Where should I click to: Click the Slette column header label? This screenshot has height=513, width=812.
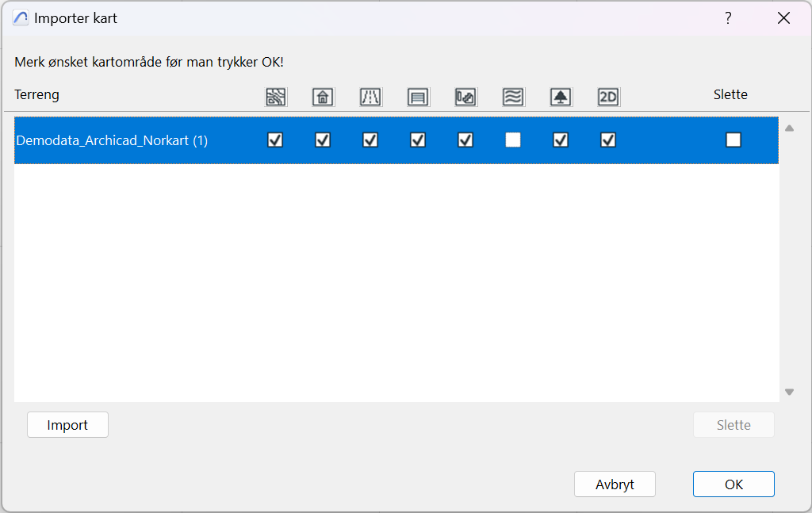(x=730, y=94)
